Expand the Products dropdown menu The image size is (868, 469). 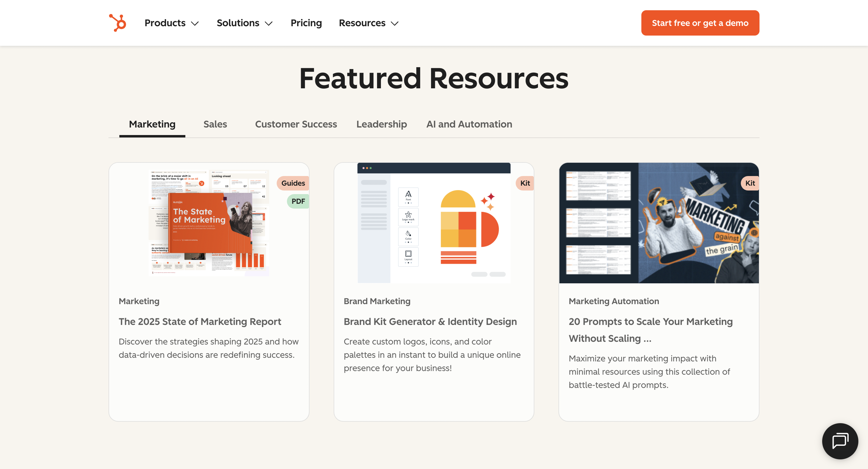171,23
